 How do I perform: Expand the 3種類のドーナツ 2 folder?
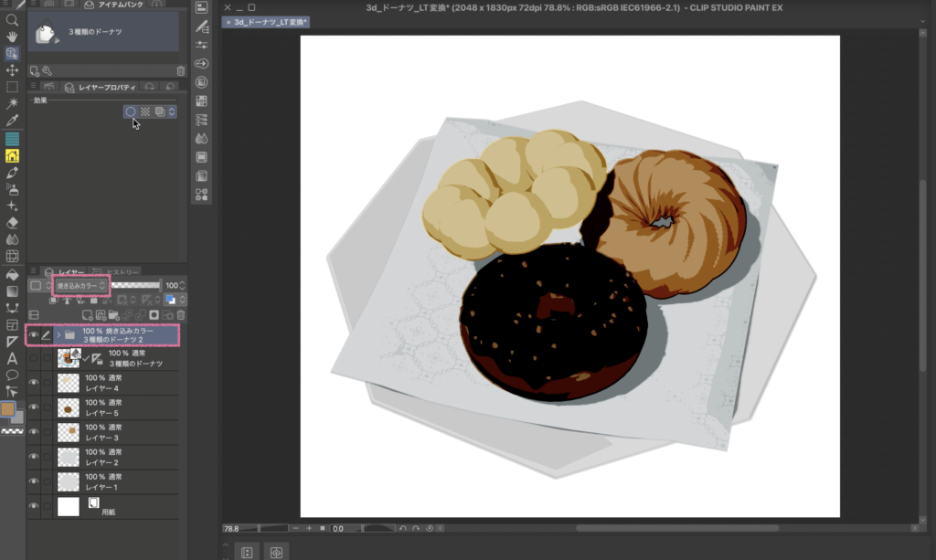click(58, 335)
